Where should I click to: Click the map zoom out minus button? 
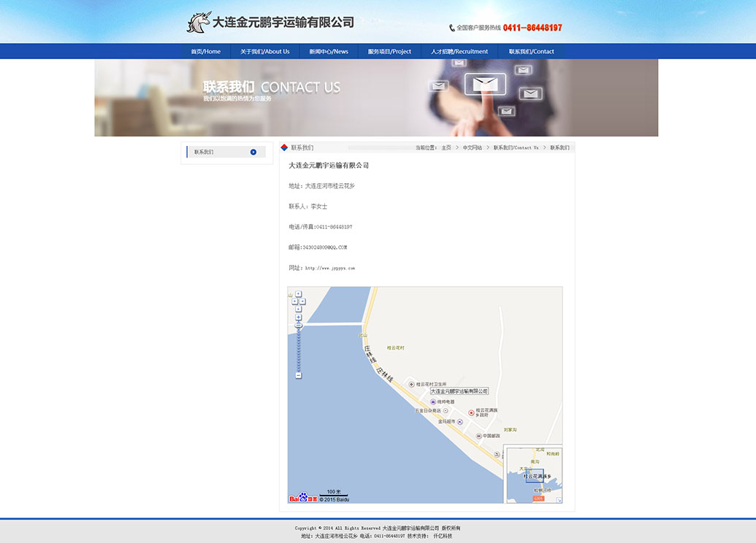pyautogui.click(x=298, y=375)
